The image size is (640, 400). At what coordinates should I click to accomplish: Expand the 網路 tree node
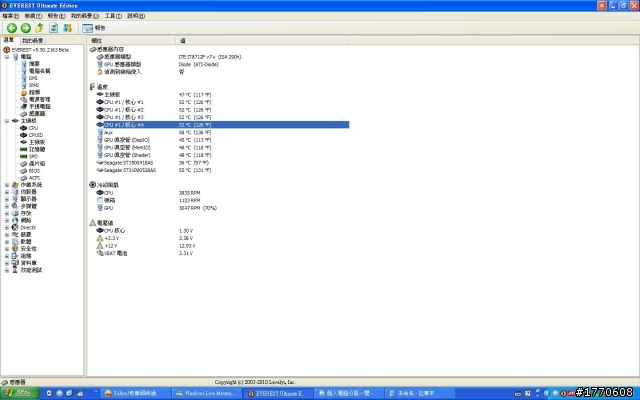[x=7, y=220]
